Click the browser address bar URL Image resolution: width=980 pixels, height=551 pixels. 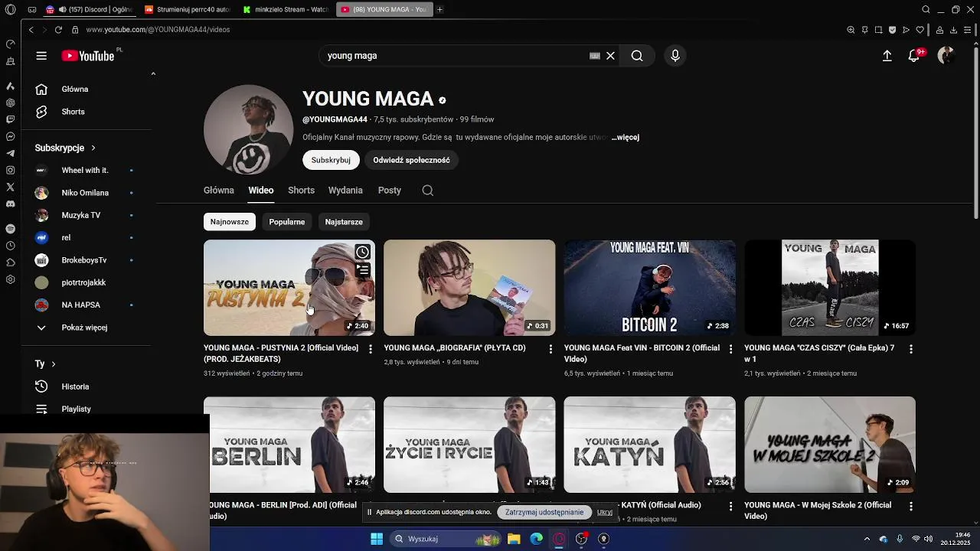(x=158, y=29)
